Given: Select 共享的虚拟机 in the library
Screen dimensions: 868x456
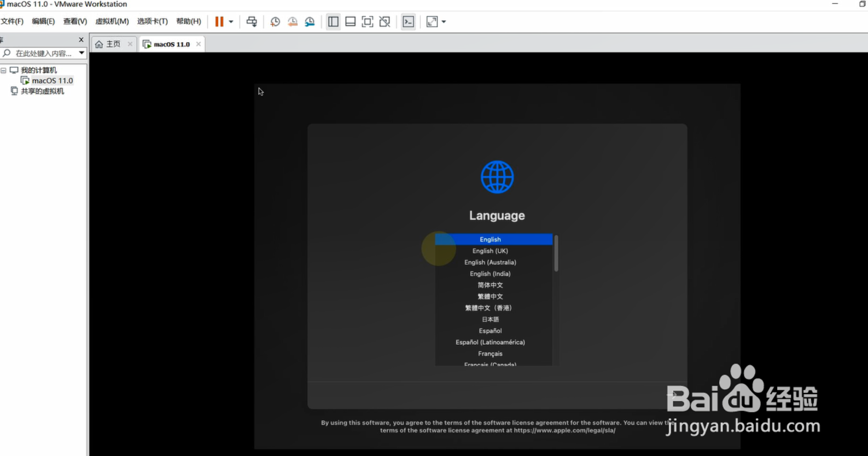Looking at the screenshot, I should click(42, 91).
